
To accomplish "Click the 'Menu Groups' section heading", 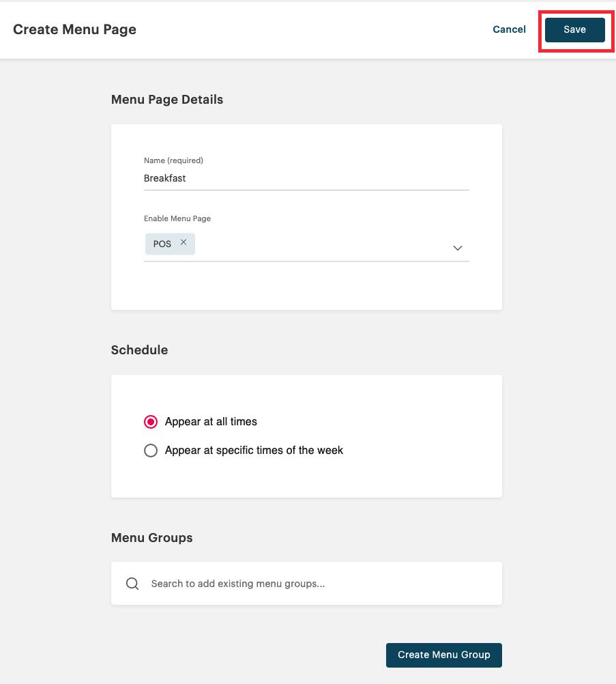I will coord(151,537).
